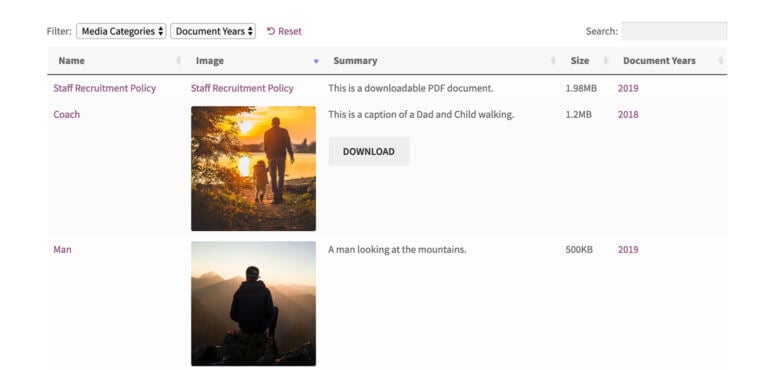
Task: Open the Dad and child sunset thumbnail
Action: tap(253, 169)
